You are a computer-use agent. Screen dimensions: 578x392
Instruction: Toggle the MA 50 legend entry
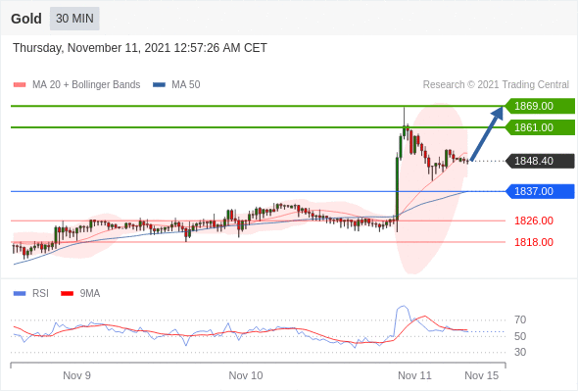[176, 85]
